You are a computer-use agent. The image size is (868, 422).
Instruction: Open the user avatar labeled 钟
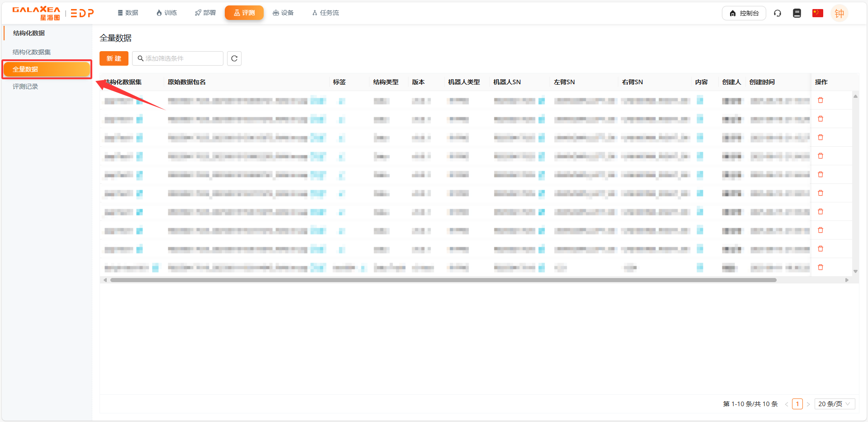[x=839, y=13]
